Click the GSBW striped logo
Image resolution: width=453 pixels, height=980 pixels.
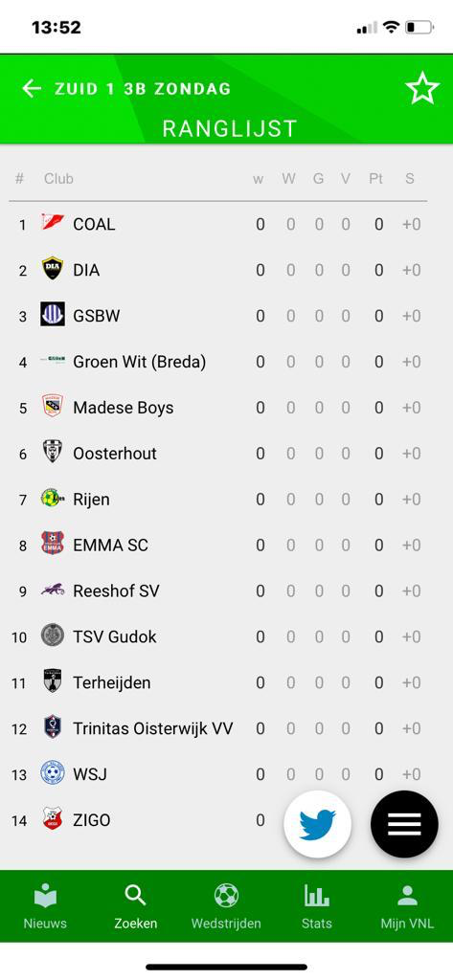[x=53, y=314]
